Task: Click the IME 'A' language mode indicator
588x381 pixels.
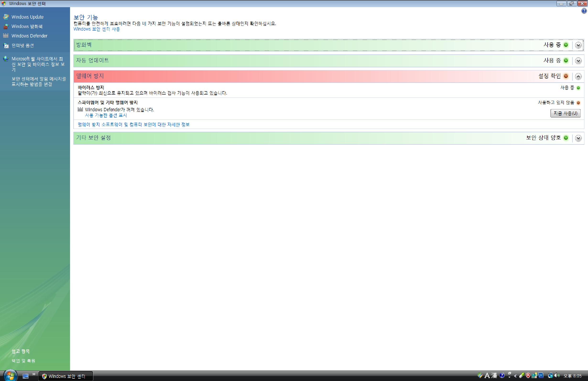Action: pyautogui.click(x=487, y=376)
